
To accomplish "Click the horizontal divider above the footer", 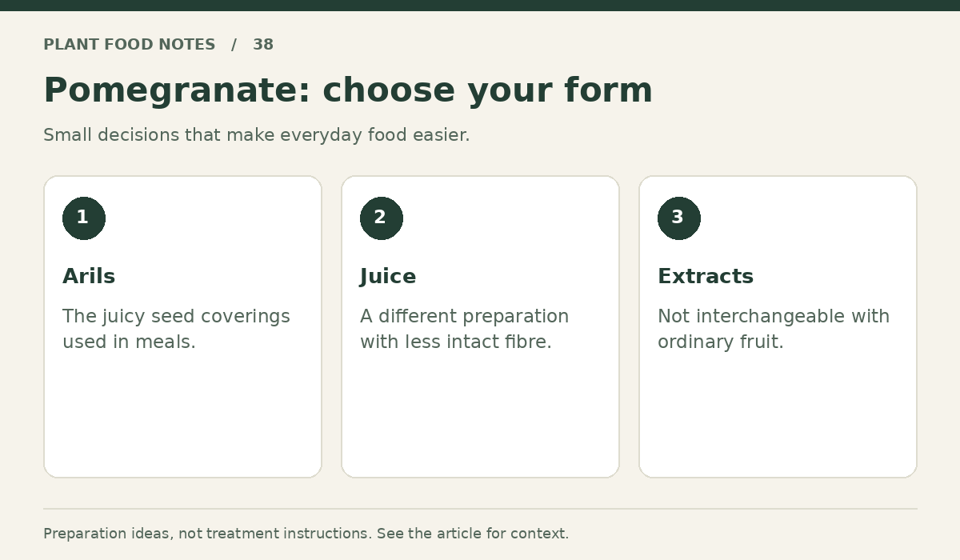I will tap(480, 509).
